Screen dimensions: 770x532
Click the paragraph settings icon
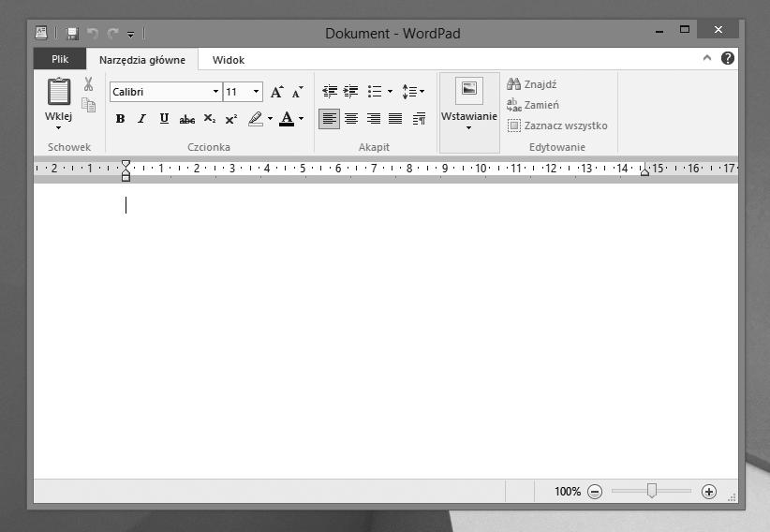click(x=419, y=118)
